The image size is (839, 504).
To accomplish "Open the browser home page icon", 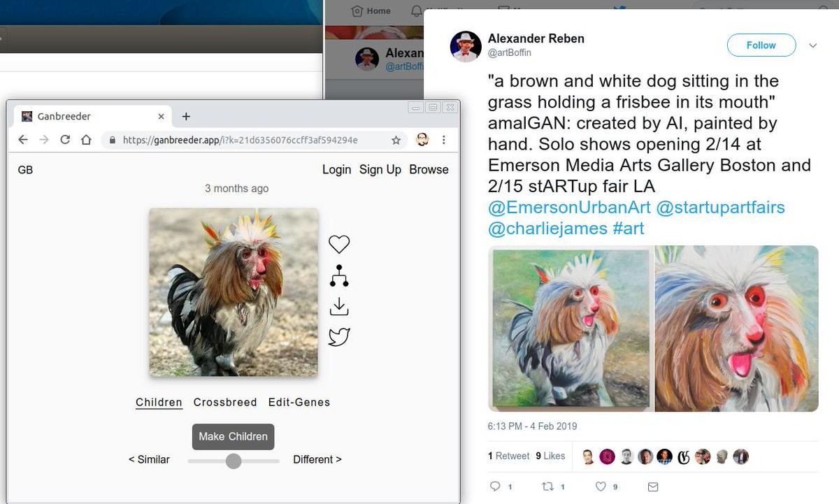I will click(x=86, y=140).
